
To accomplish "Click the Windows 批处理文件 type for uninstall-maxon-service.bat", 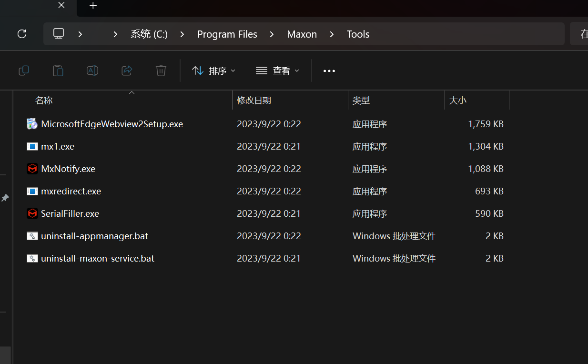I will [x=394, y=258].
